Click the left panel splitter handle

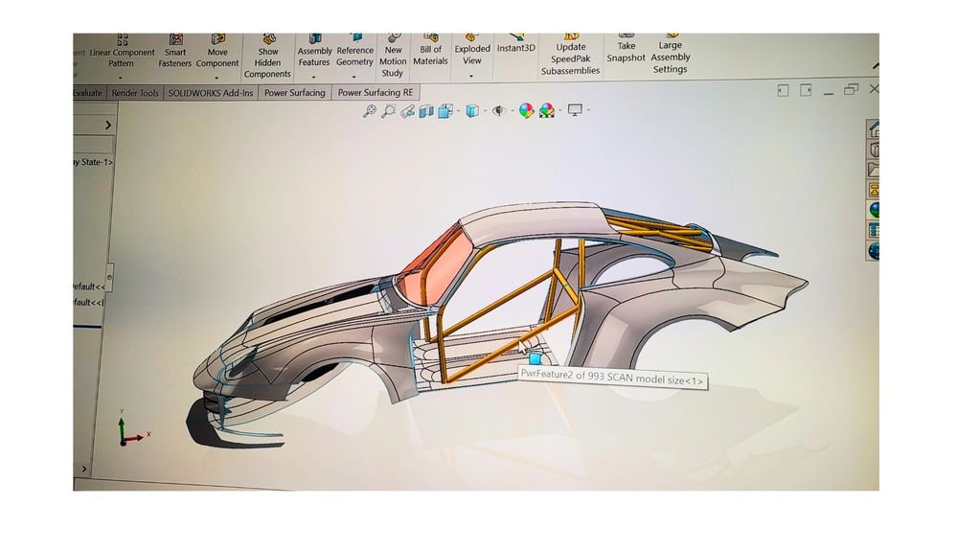click(x=109, y=276)
